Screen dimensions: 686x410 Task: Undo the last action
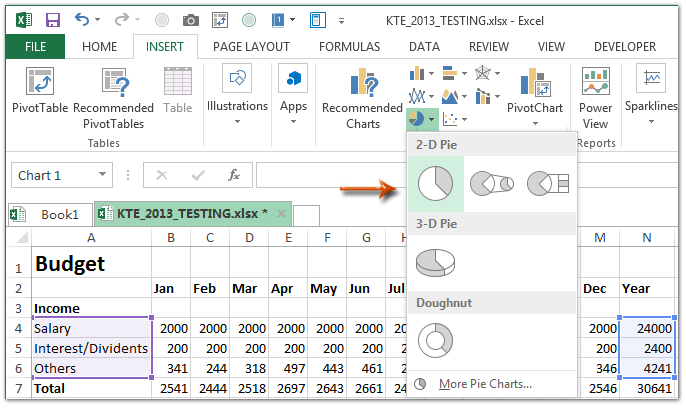point(82,20)
